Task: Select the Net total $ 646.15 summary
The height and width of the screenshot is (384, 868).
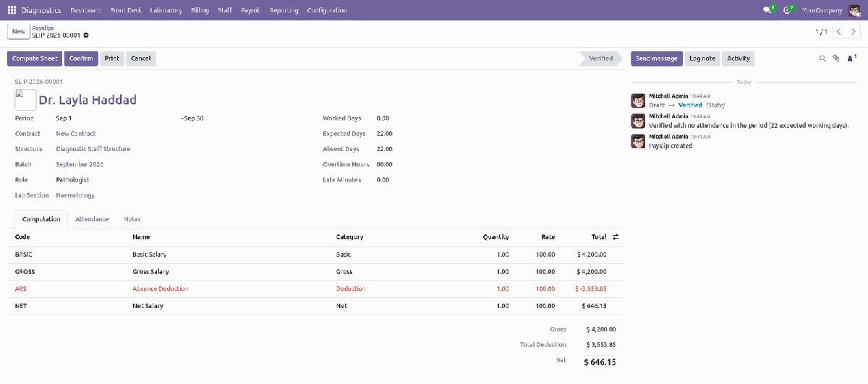Action: (600, 362)
